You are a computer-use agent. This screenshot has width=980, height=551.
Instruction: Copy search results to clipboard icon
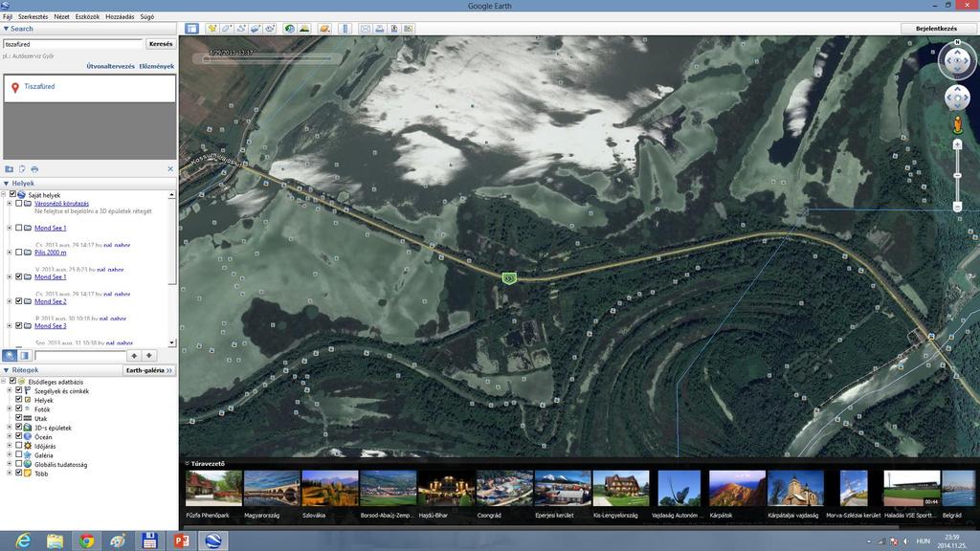22,169
